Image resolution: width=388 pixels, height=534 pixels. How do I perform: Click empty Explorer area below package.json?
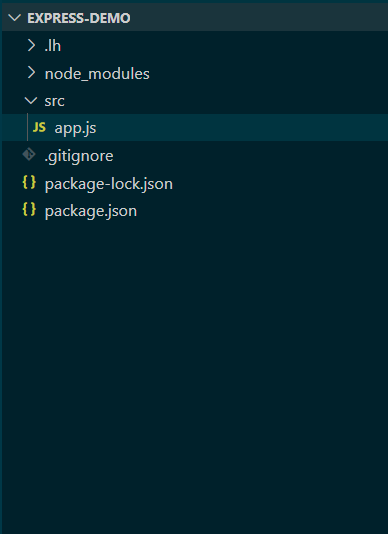[194, 375]
